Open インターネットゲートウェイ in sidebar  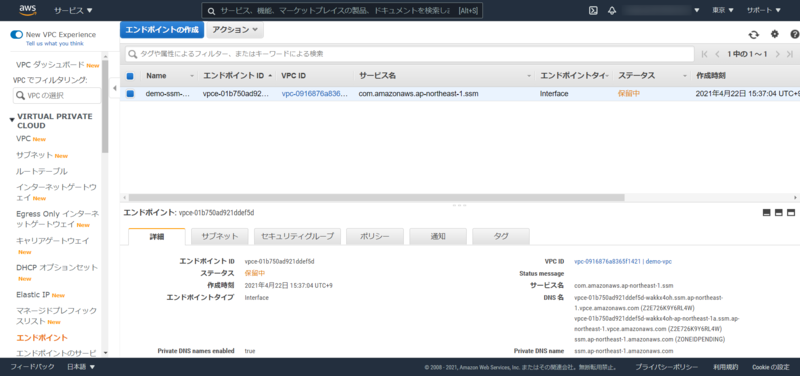click(56, 192)
